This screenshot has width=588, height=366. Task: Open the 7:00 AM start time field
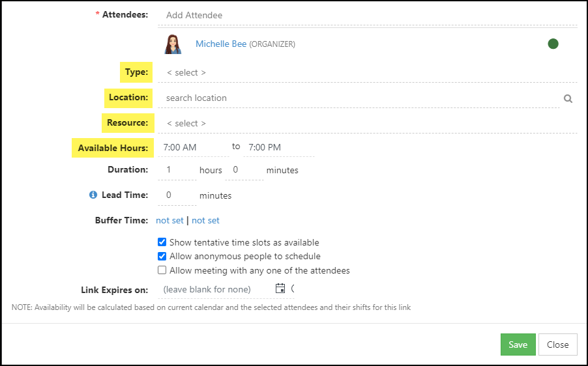point(193,148)
